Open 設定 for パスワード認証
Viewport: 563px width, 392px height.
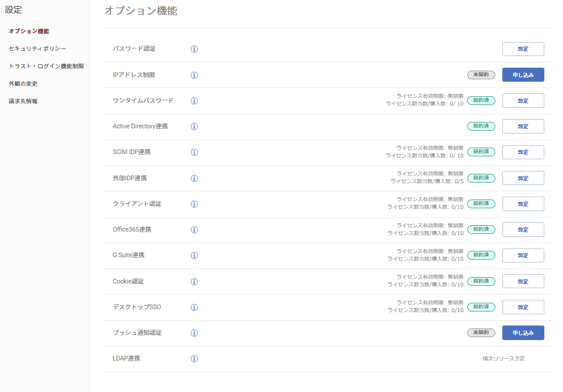[523, 49]
